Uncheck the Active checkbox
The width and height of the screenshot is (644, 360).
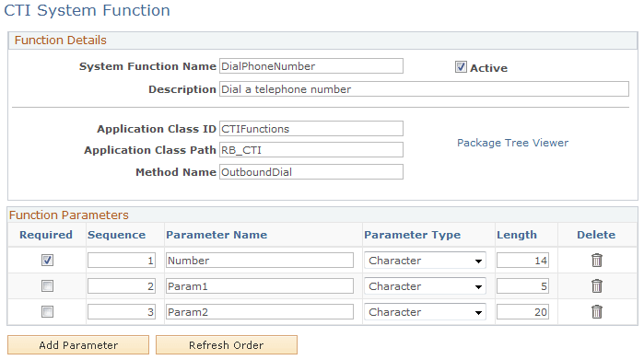pos(461,67)
